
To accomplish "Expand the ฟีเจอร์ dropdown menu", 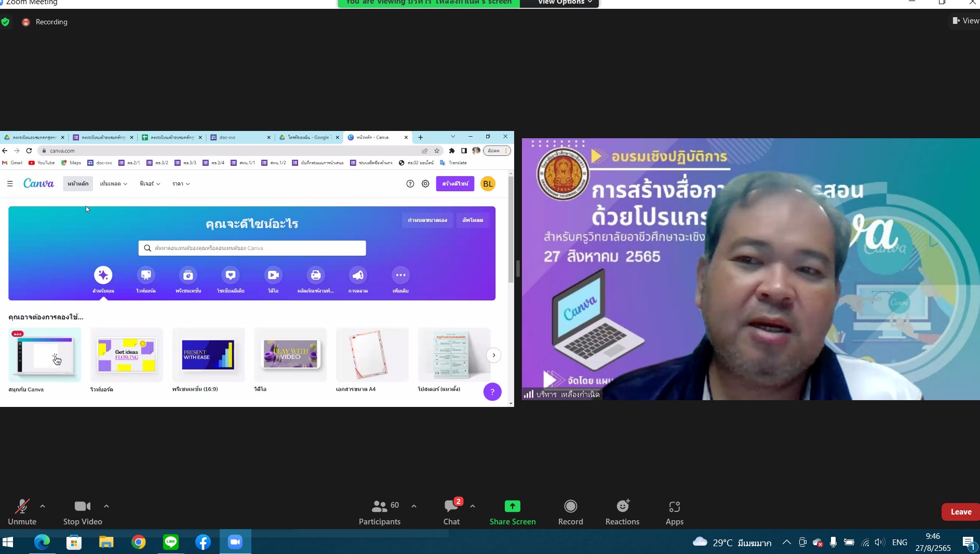I will [x=150, y=183].
